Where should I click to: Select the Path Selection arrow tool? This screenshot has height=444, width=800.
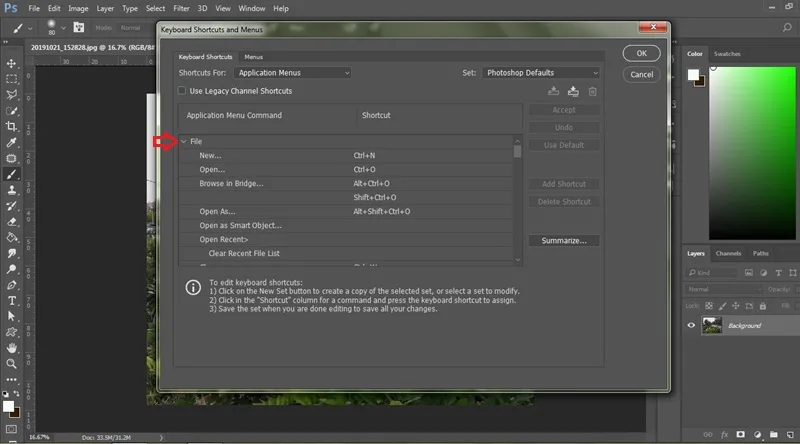tap(11, 316)
